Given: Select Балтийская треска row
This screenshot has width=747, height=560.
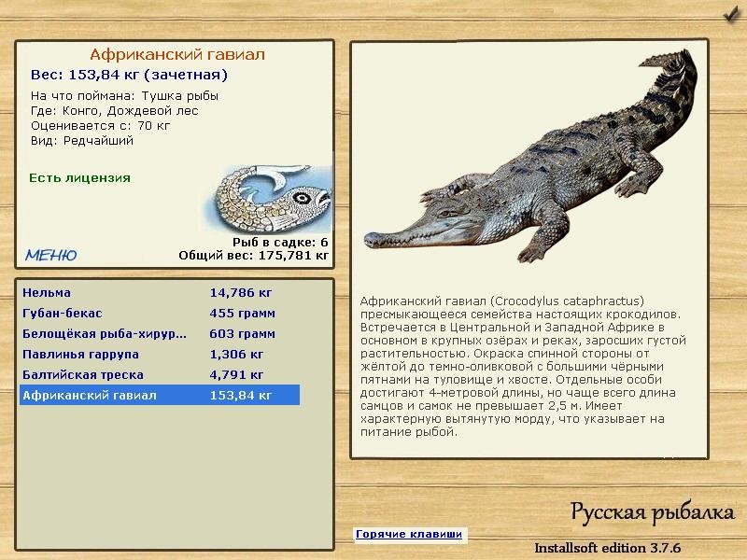Looking at the screenshot, I should point(160,374).
